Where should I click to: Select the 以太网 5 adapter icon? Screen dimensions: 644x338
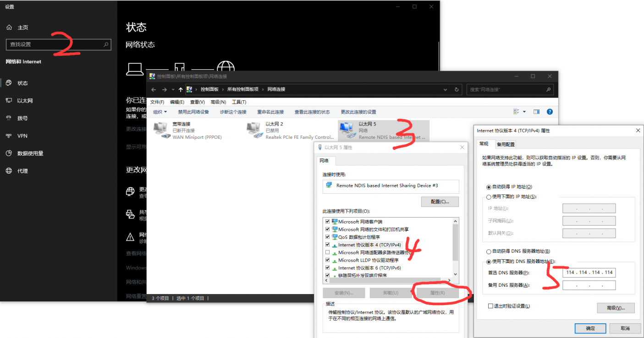tap(347, 130)
